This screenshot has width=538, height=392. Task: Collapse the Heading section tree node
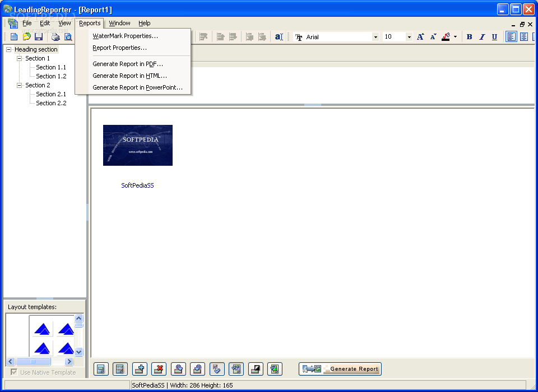[8, 49]
